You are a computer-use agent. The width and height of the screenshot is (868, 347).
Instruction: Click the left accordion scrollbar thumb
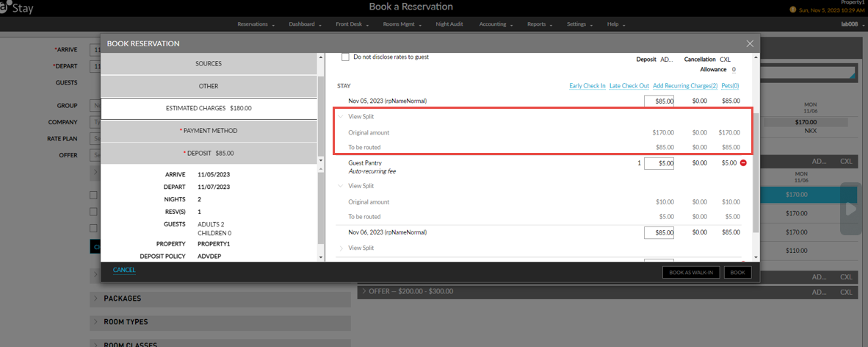coord(320,115)
